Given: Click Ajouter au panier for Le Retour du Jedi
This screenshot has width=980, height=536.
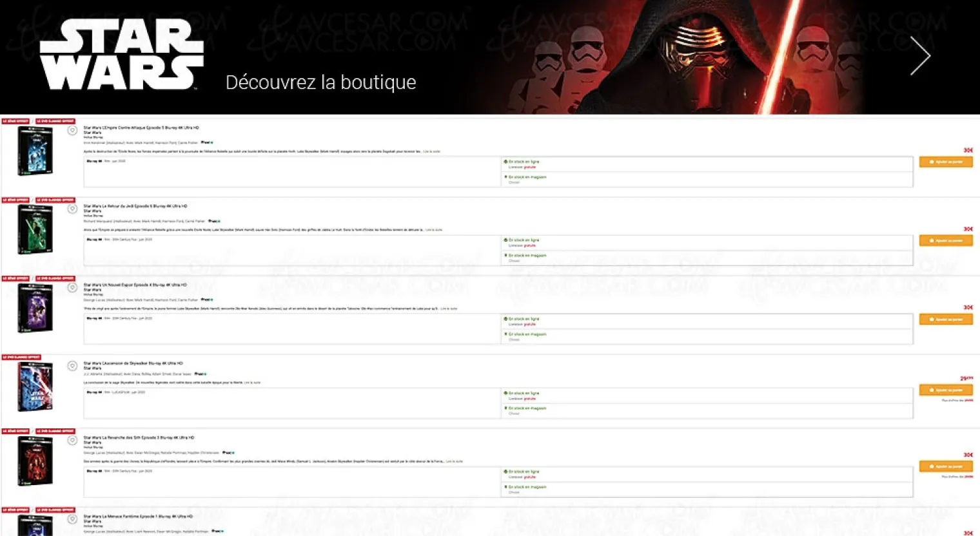Looking at the screenshot, I should click(946, 240).
